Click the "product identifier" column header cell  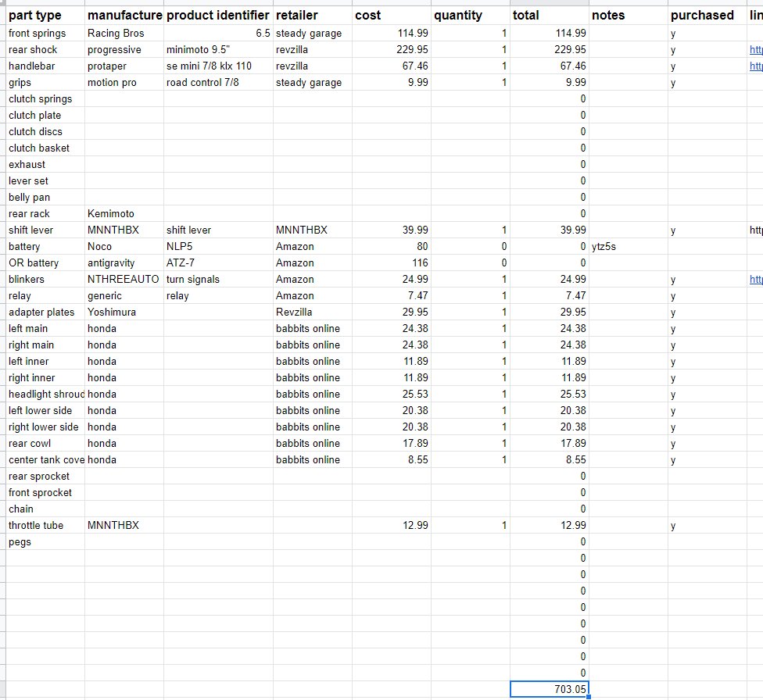tap(218, 16)
